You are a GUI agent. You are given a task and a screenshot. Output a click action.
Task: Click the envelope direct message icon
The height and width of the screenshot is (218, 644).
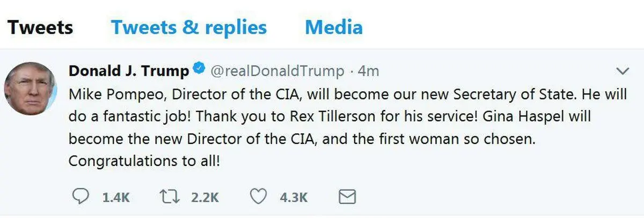(347, 197)
